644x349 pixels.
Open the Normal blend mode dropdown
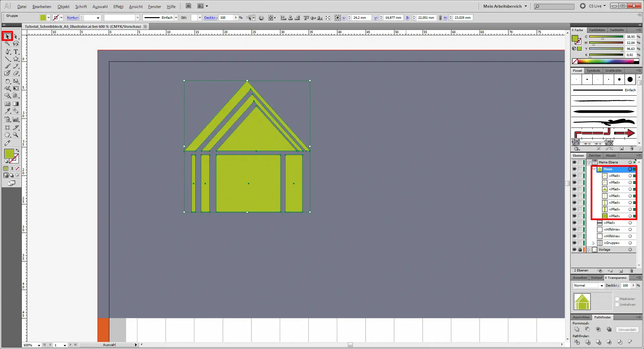[601, 286]
